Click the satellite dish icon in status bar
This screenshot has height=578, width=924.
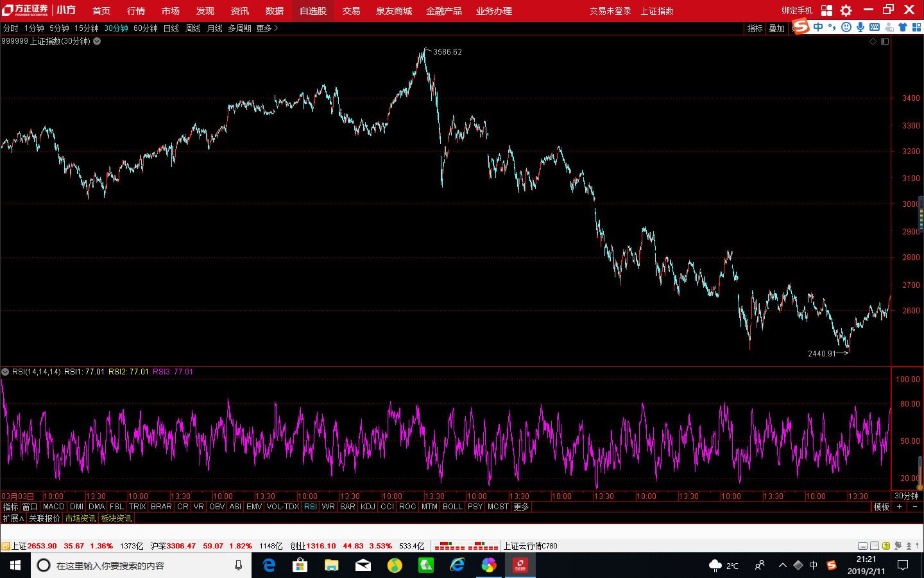click(898, 546)
